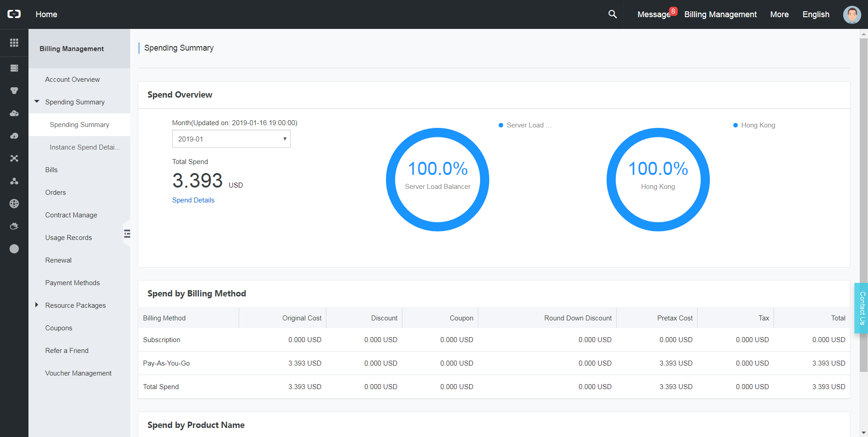Click Pay-As-You-Go Total 3.393 USD cell

point(829,363)
